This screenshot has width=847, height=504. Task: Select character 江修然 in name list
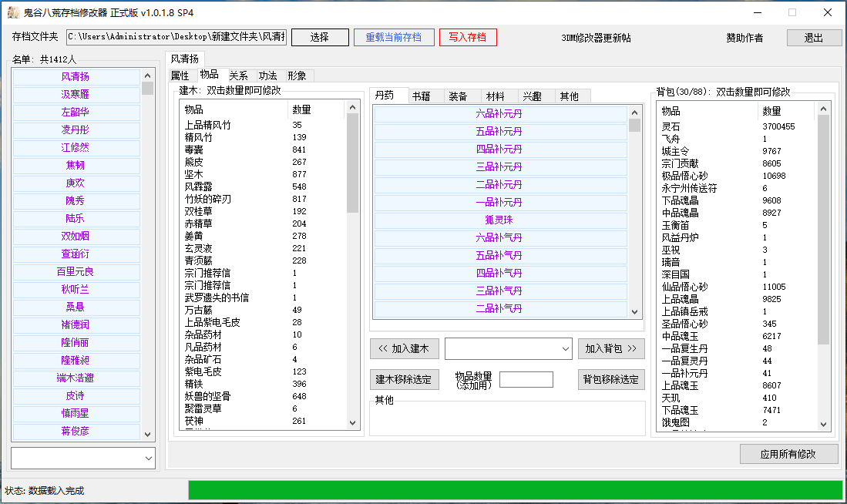click(x=76, y=147)
